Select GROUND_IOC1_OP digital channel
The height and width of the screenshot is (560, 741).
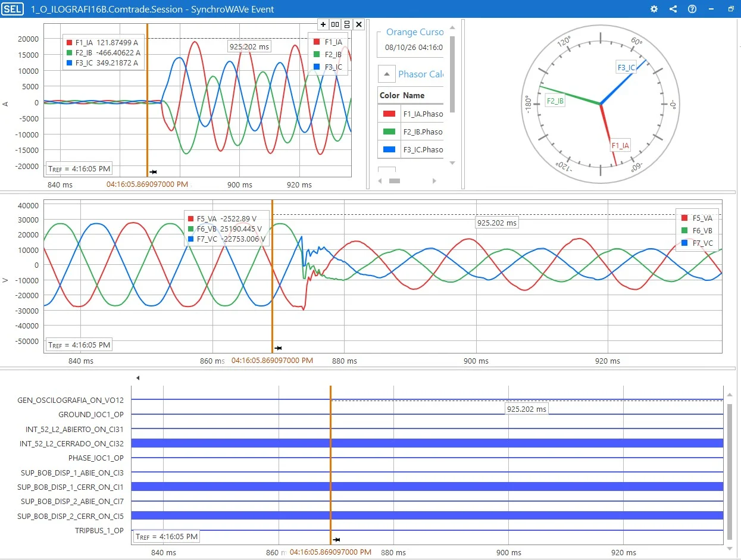(91, 415)
